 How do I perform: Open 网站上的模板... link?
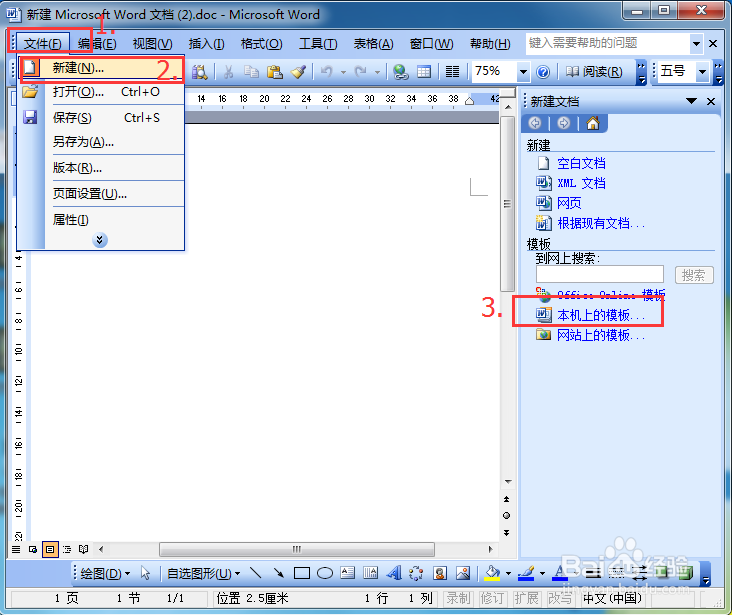(600, 335)
